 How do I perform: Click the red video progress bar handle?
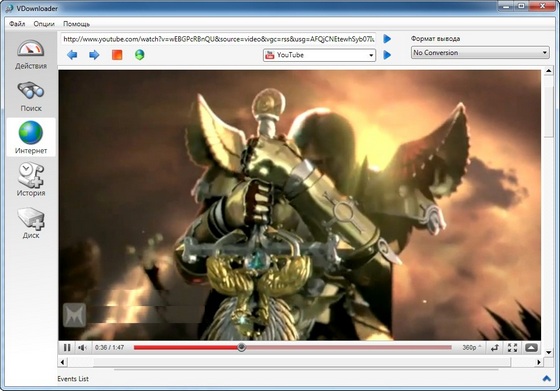(x=241, y=347)
